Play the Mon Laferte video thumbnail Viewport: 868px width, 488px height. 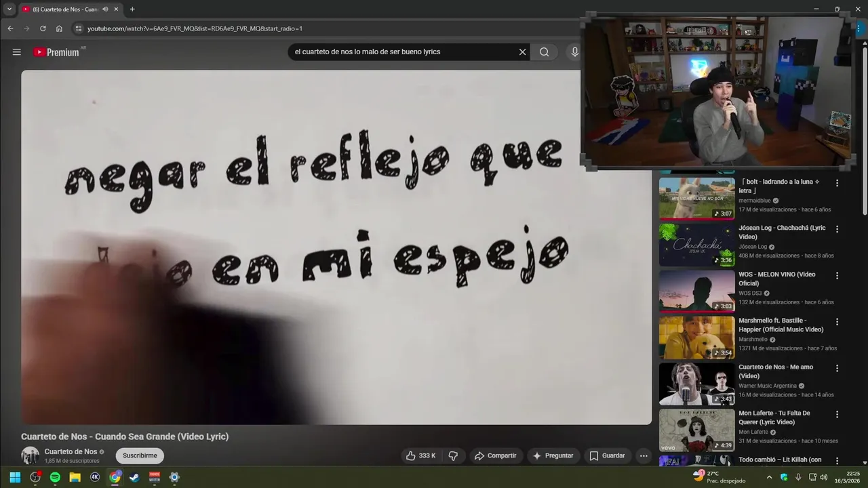click(696, 430)
